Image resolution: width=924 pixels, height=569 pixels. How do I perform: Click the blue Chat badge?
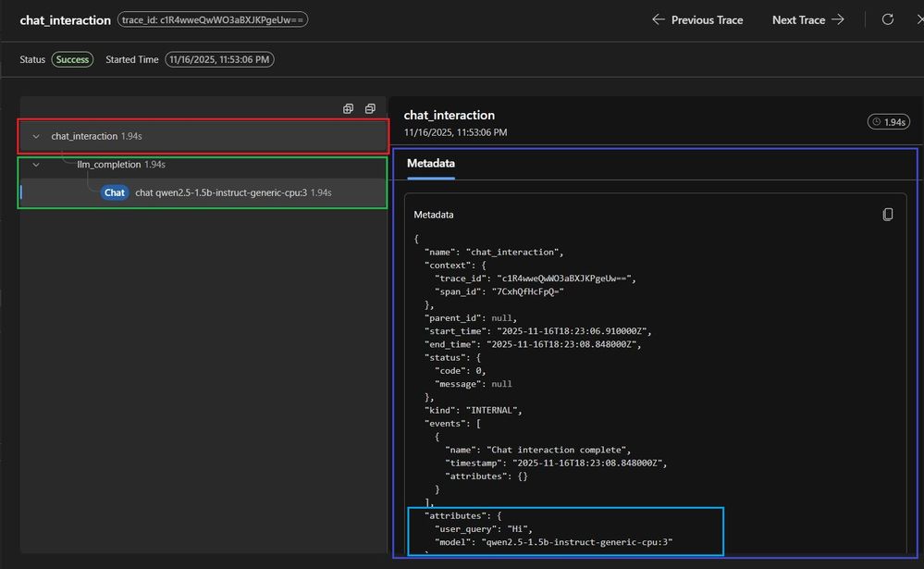click(x=115, y=192)
